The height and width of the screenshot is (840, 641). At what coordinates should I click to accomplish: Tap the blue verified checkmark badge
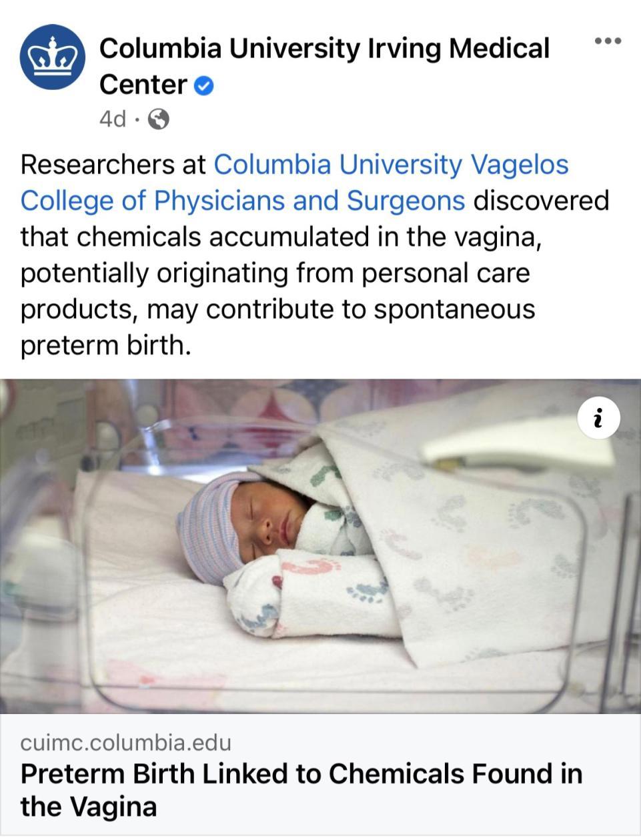203,85
